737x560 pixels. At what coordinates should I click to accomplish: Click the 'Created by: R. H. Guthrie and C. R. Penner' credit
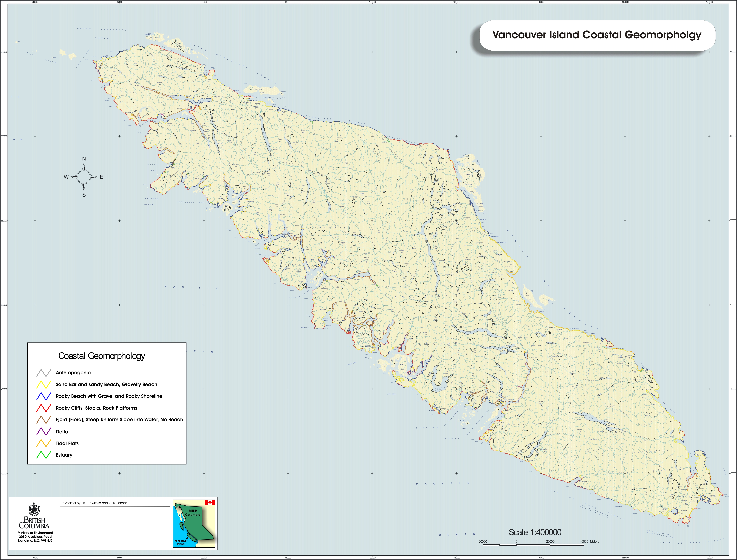tap(95, 503)
